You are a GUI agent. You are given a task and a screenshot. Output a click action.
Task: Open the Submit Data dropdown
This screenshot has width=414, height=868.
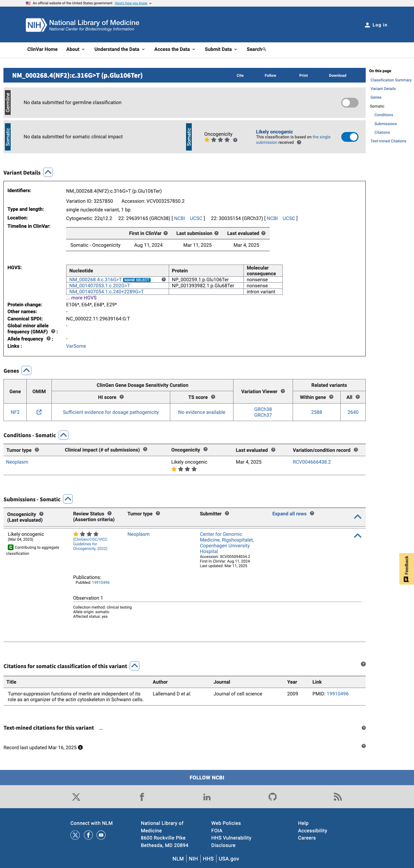coord(221,49)
